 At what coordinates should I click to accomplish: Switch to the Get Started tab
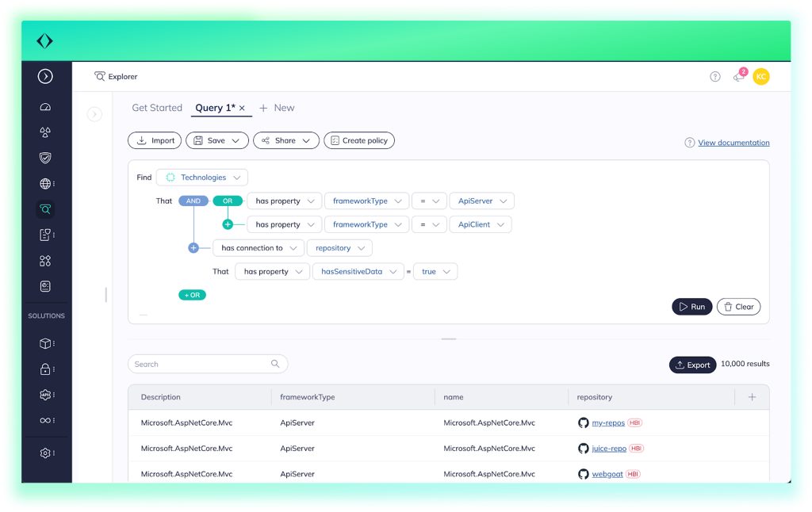(157, 108)
